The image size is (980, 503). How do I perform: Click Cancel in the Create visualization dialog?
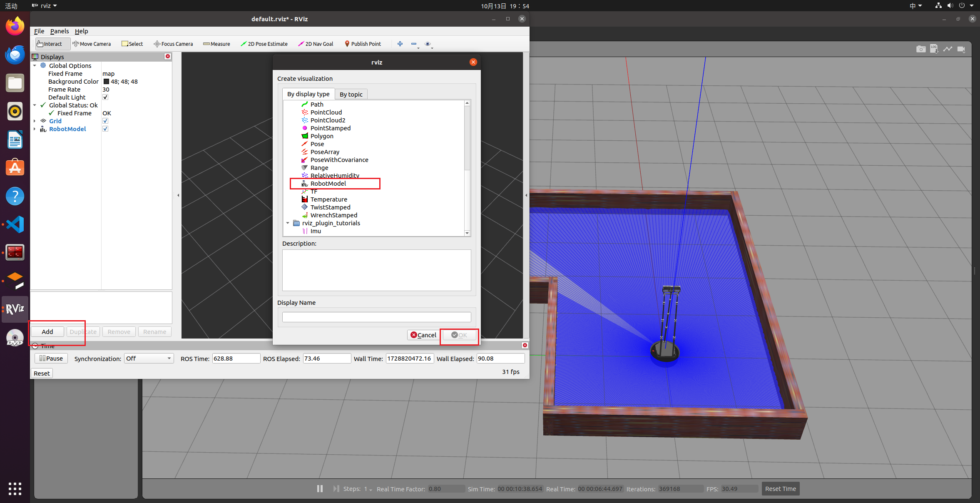click(x=423, y=335)
